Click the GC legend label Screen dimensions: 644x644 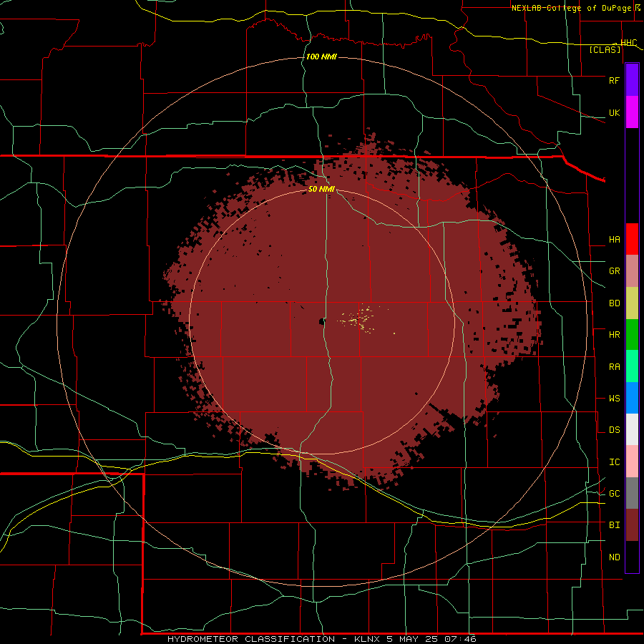[614, 494]
